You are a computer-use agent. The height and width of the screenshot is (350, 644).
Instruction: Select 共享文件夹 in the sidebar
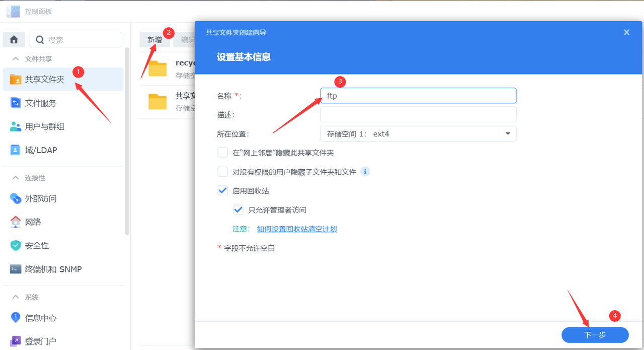pos(45,80)
